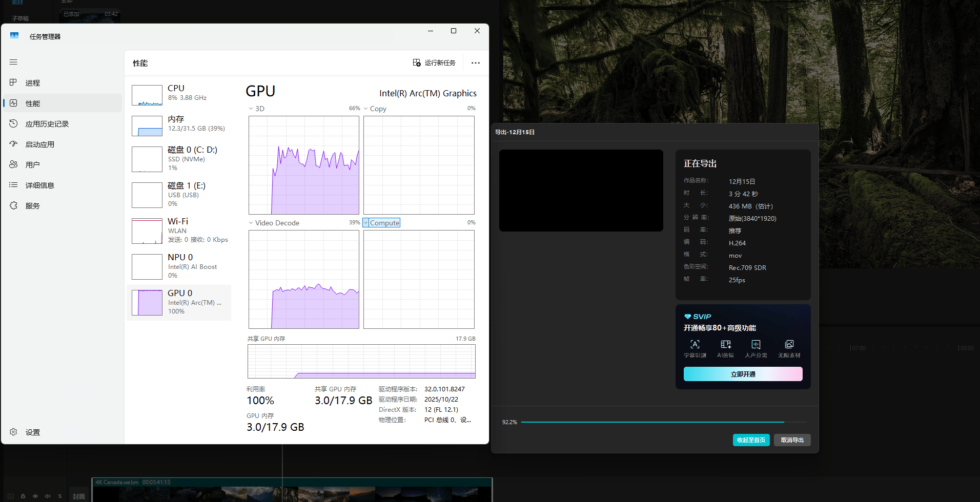Open 应用历史记录 (App history) page
The height and width of the screenshot is (502, 980).
pos(47,124)
